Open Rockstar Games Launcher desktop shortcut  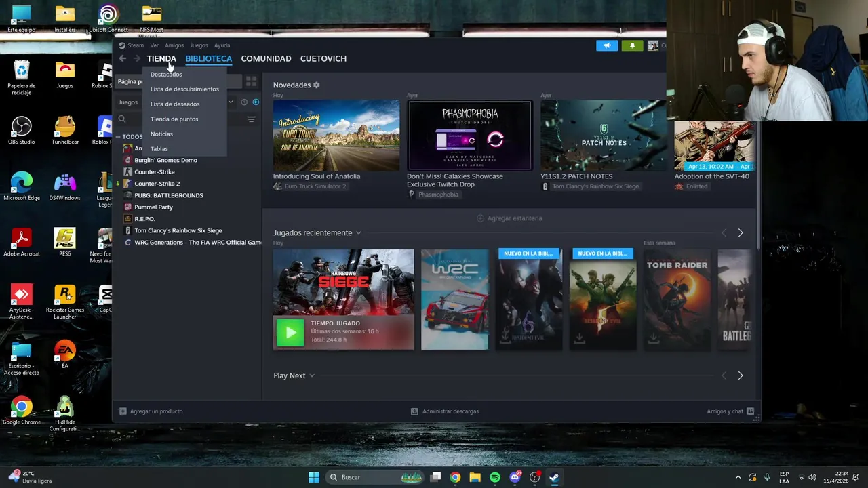click(x=64, y=302)
